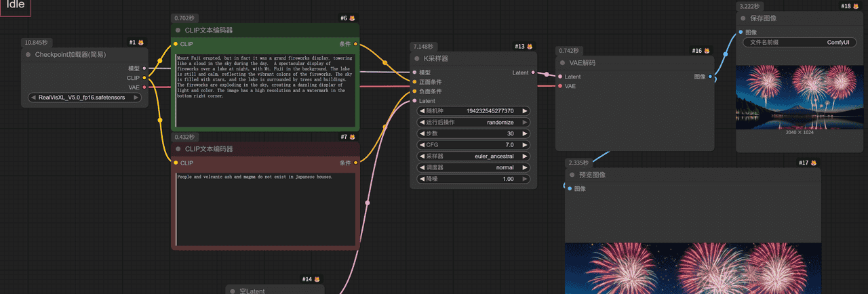The height and width of the screenshot is (294, 868).
Task: Click the 降噪 1.00 value slider
Action: tap(474, 179)
